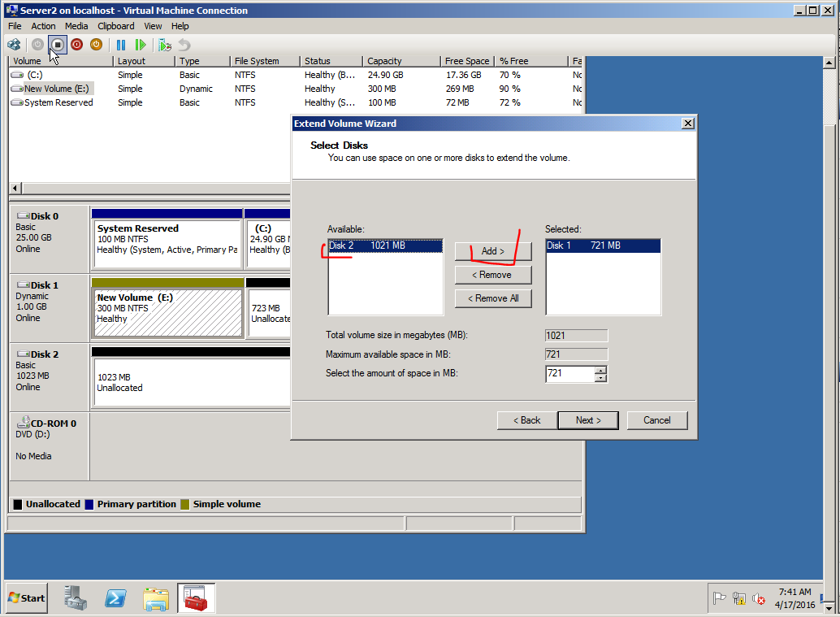840x617 pixels.
Task: Click the Revert arrow icon
Action: click(184, 45)
